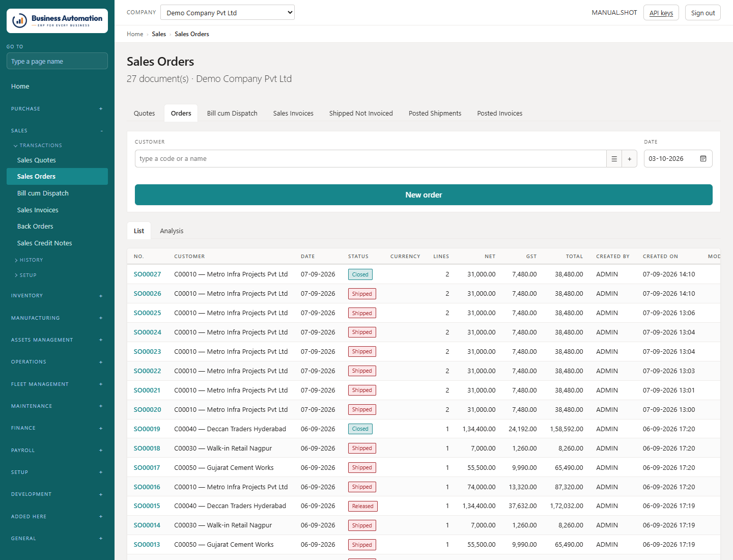Open the API keys link

[x=661, y=13]
